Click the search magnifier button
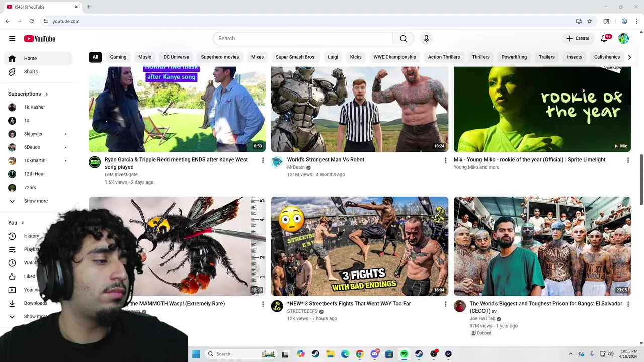 click(404, 39)
